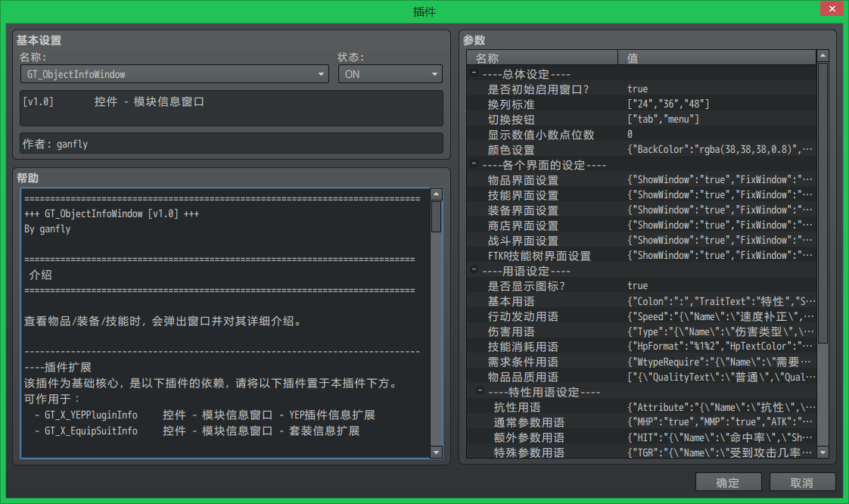This screenshot has height=504, width=849.
Task: Click the parameter list scrollbar down arrow
Action: [823, 453]
